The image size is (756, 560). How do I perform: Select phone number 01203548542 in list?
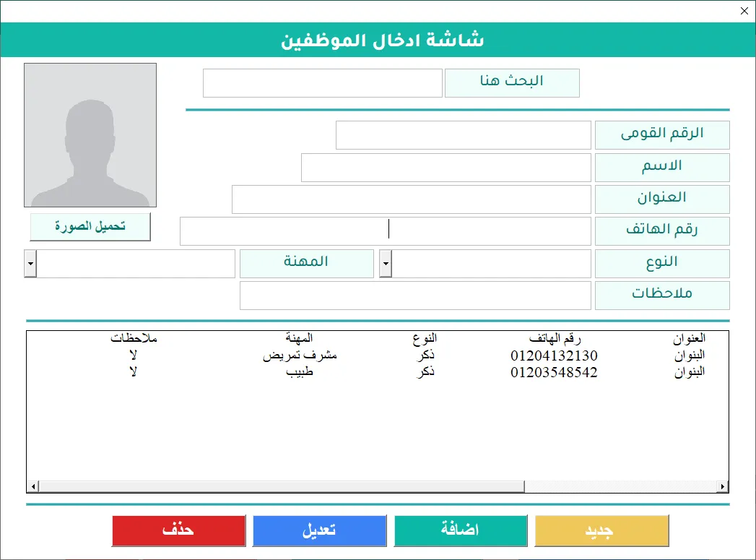[x=554, y=372]
